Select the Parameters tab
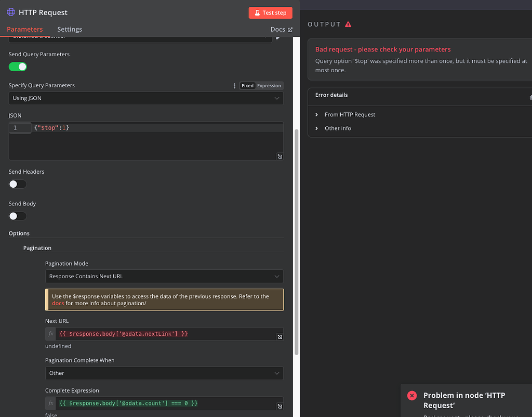This screenshot has height=417, width=532. 24,29
